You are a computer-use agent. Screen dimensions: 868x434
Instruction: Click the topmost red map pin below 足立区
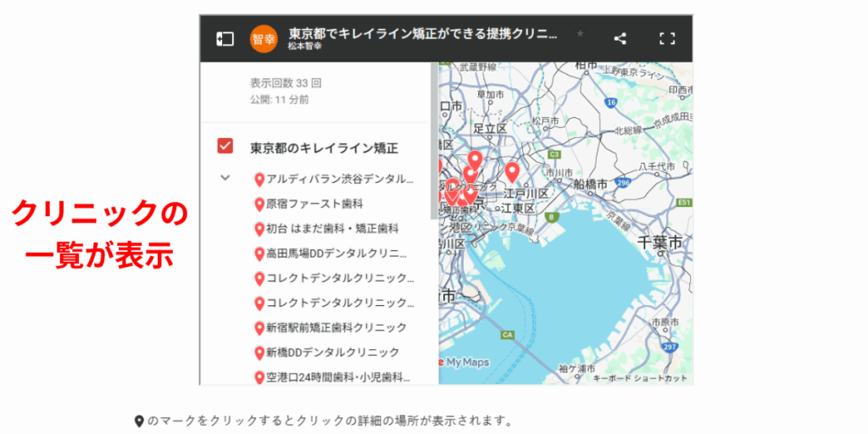pos(475,160)
